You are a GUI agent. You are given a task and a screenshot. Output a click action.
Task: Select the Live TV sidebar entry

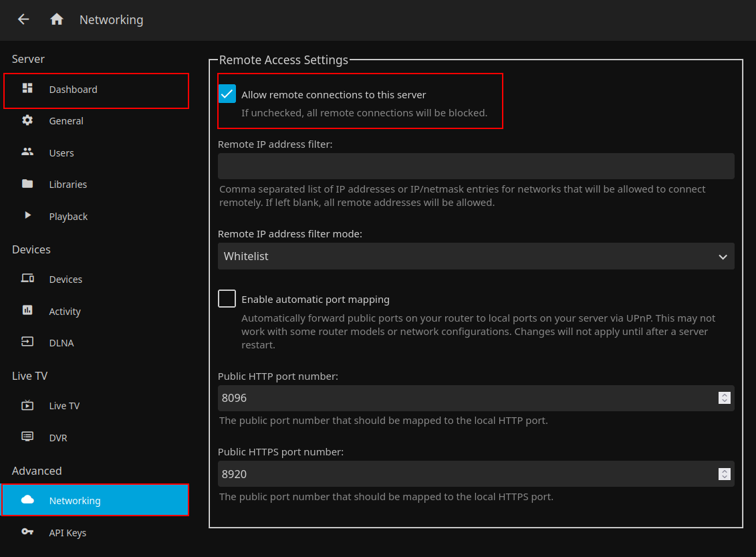tap(64, 406)
